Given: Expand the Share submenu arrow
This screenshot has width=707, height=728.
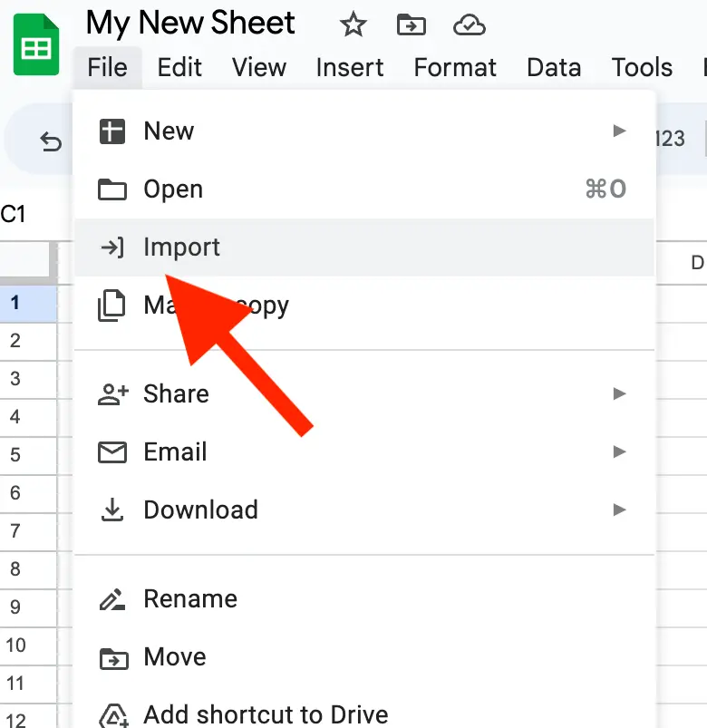Looking at the screenshot, I should point(619,393).
